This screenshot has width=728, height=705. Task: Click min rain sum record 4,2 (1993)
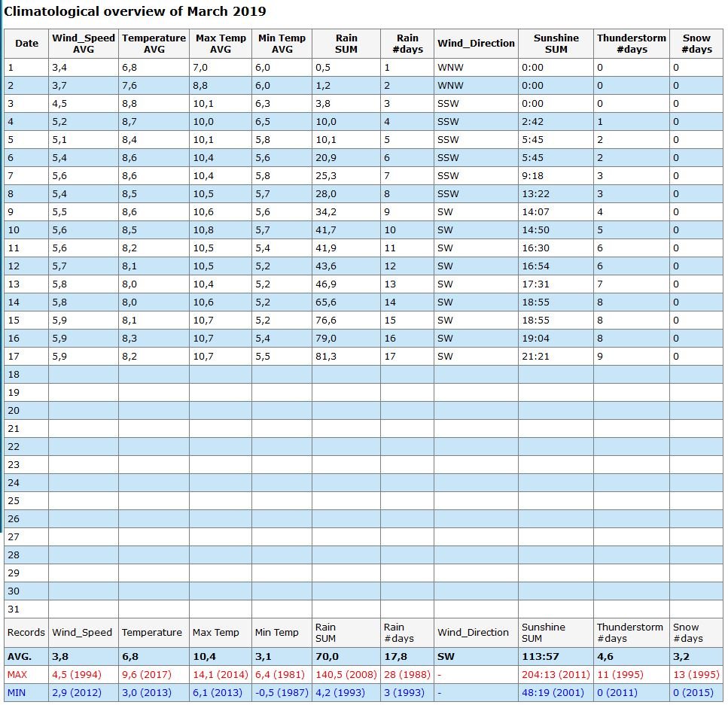click(x=340, y=693)
